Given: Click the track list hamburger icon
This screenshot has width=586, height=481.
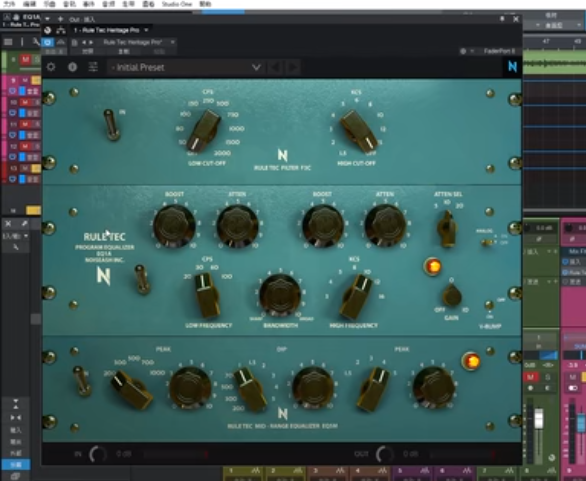Looking at the screenshot, I should pyautogui.click(x=8, y=42).
